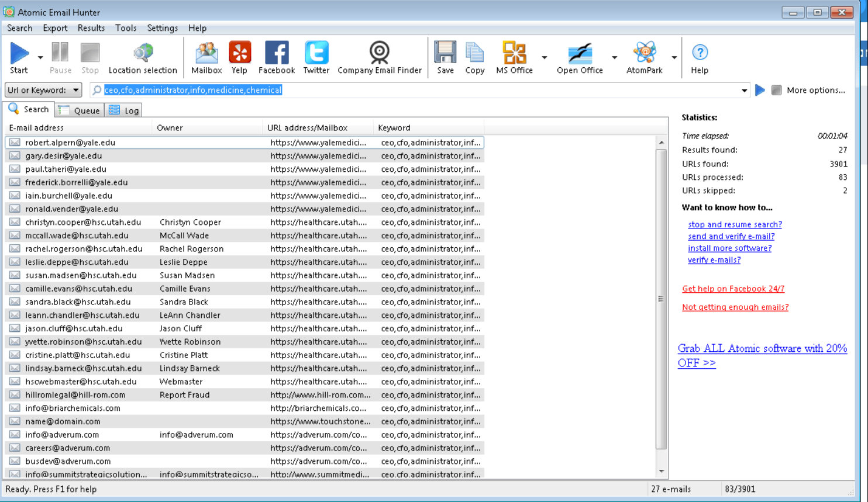Open the Company Email Finder
Viewport: 868px width, 502px height.
pos(379,57)
